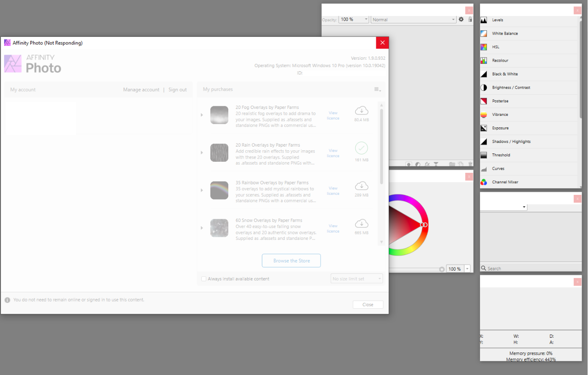588x375 pixels.
Task: Open Layer Effects fx icon
Action: [427, 164]
